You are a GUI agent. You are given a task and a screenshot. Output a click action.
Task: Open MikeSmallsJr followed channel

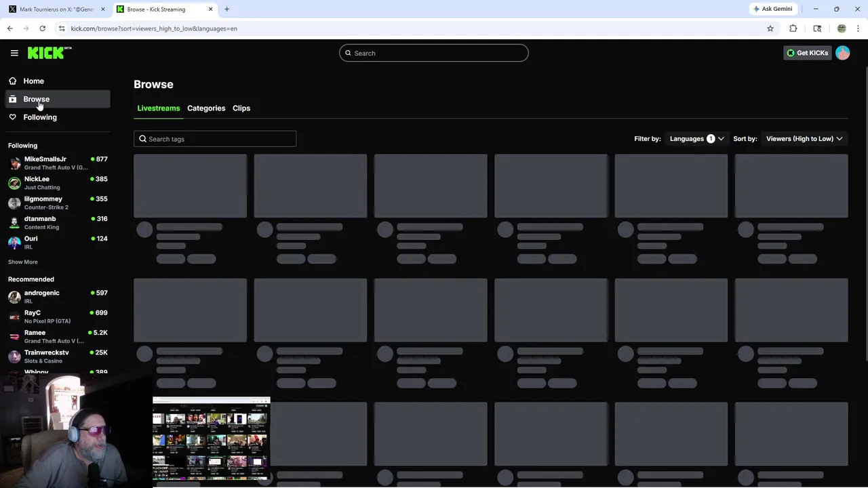pyautogui.click(x=58, y=163)
